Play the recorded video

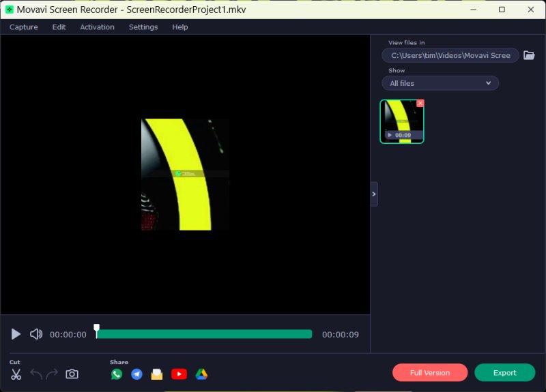click(x=16, y=334)
